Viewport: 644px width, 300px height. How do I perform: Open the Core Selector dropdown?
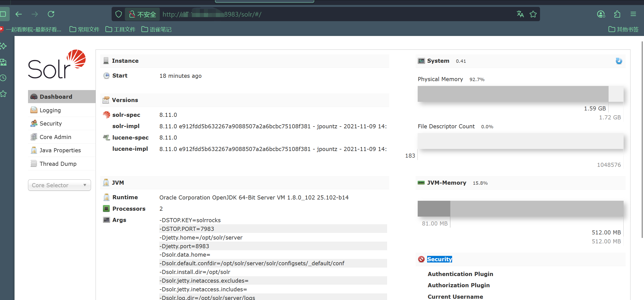[x=59, y=185]
